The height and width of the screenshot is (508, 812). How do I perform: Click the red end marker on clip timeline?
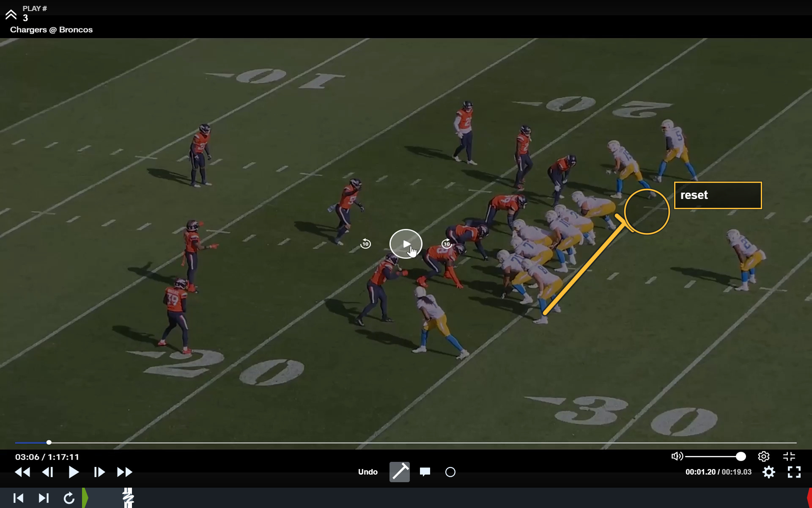click(x=809, y=498)
